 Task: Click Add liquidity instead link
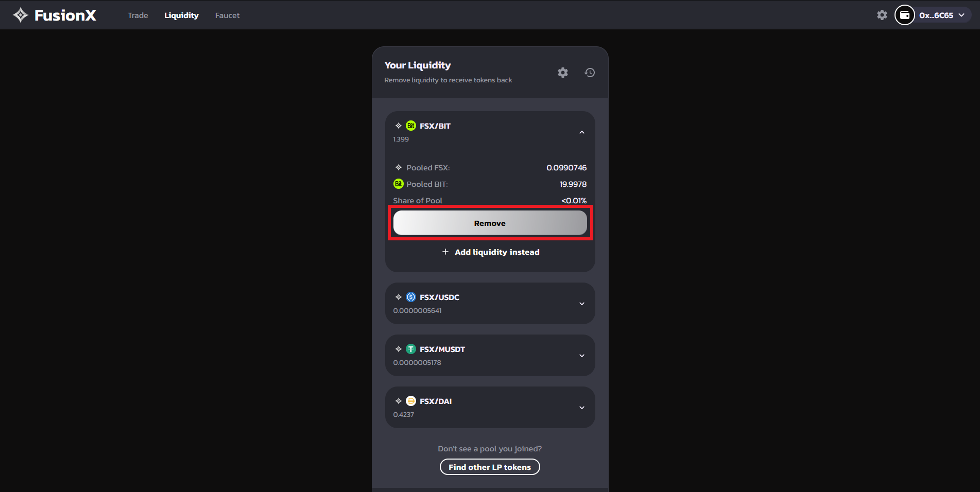pyautogui.click(x=490, y=252)
